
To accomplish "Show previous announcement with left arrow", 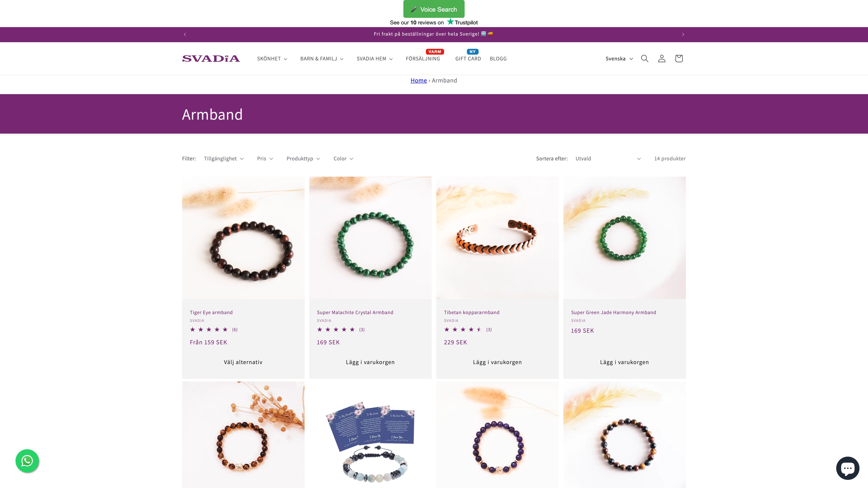I will [x=185, y=34].
